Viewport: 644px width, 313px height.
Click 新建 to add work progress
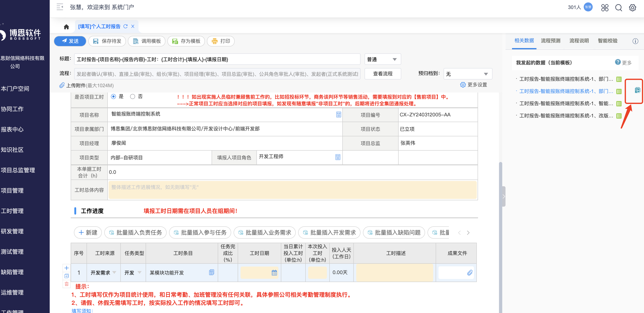click(x=88, y=233)
